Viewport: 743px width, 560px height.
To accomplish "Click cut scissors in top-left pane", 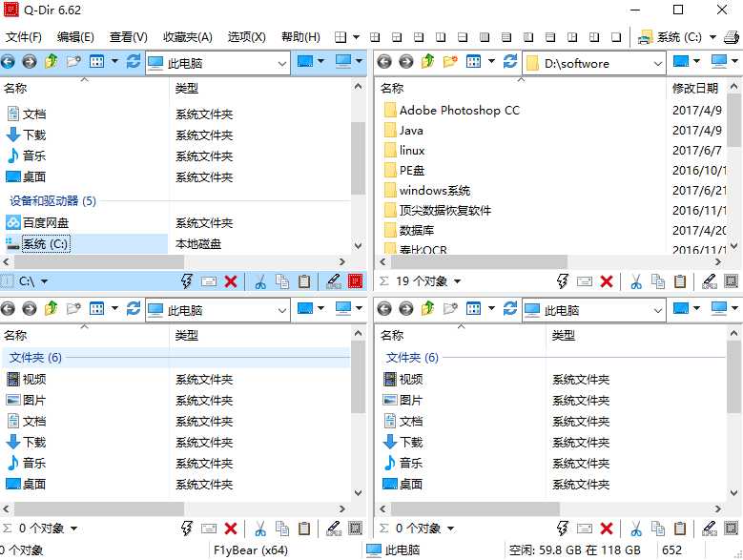I will 260,281.
